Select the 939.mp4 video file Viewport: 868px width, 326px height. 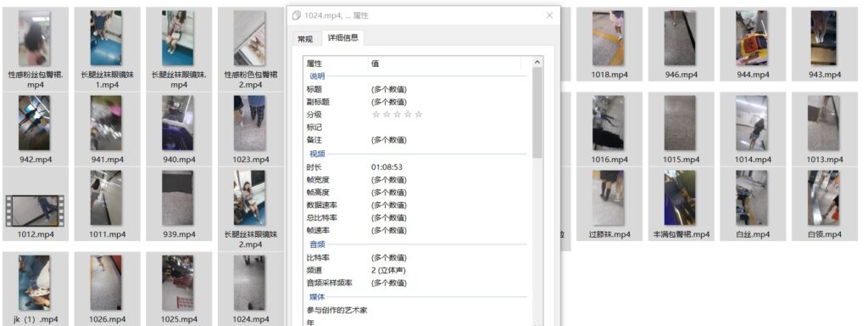click(178, 204)
